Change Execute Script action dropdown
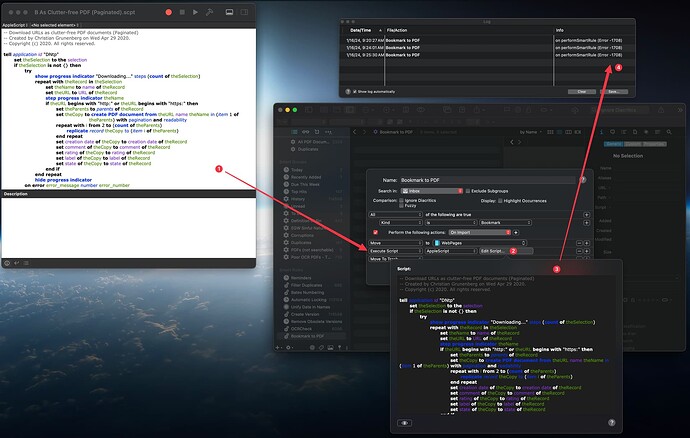This screenshot has width=690, height=438. (395, 251)
